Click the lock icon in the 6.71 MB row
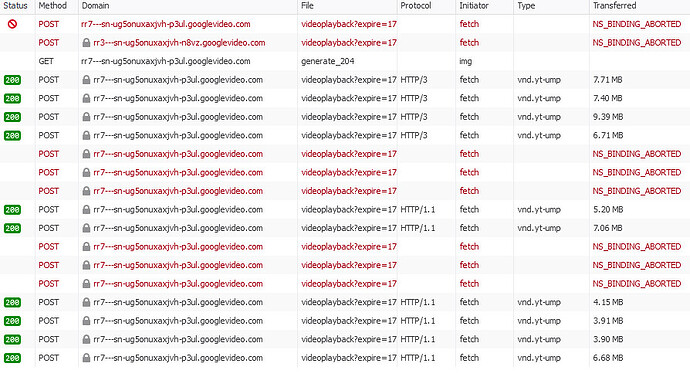This screenshot has height=376, width=690. click(x=86, y=135)
